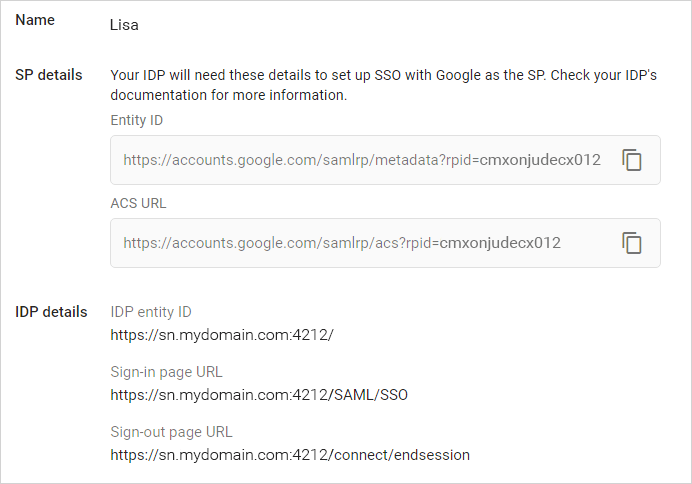Select the name value Lisa
Image resolution: width=692 pixels, height=484 pixels.
point(124,25)
